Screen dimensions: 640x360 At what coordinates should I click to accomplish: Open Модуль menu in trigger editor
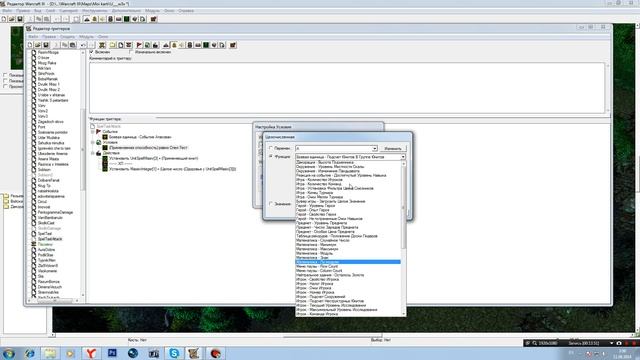coord(86,37)
